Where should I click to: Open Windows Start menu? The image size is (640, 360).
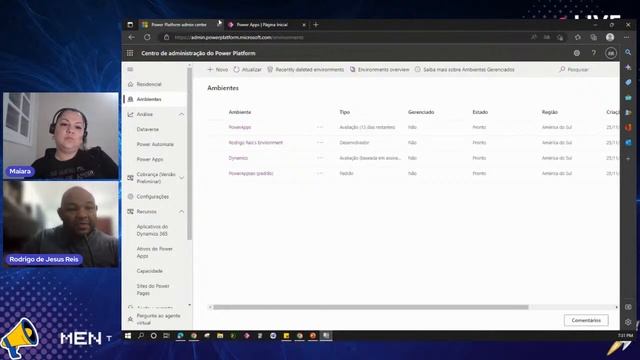point(128,336)
